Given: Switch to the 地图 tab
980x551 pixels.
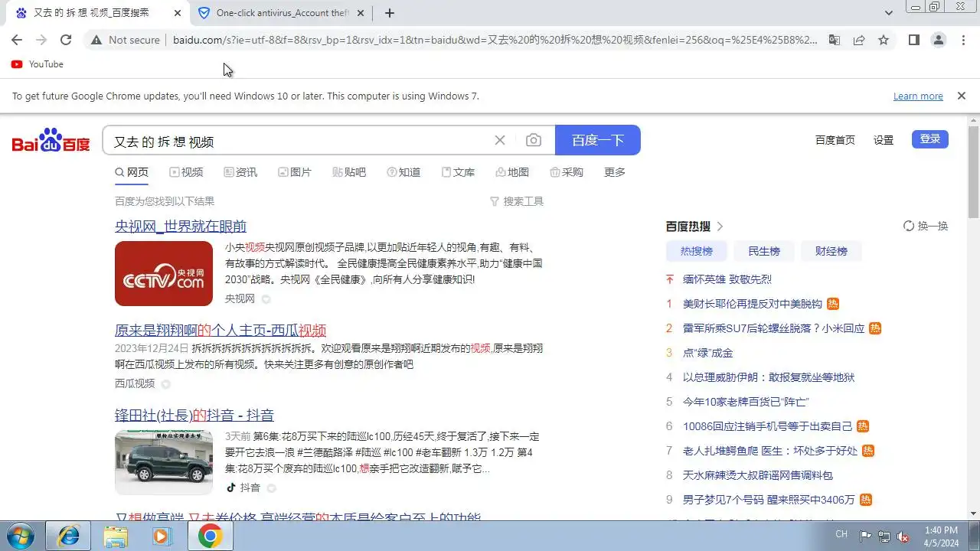Looking at the screenshot, I should click(x=512, y=172).
